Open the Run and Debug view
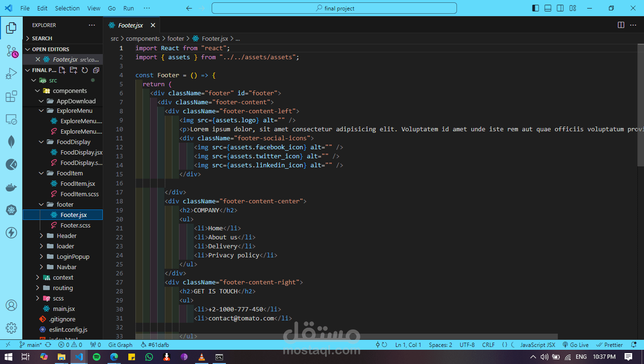This screenshot has width=644, height=364. [11, 74]
